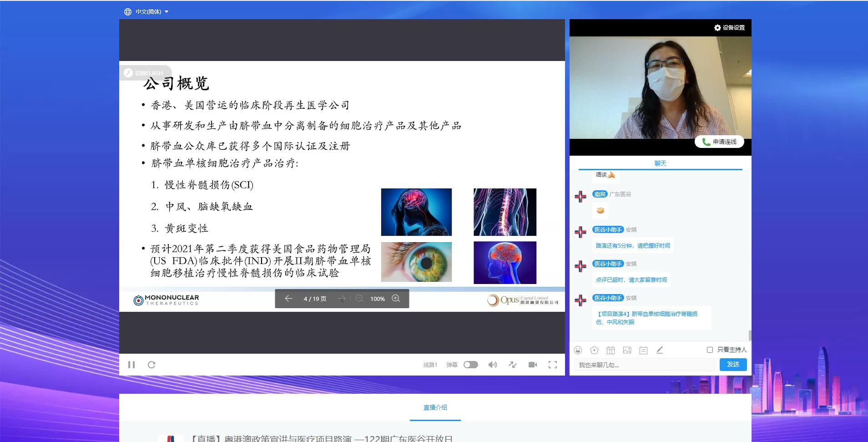868x442 pixels.
Task: Click the 申请连线 request connection button
Action: coord(719,142)
